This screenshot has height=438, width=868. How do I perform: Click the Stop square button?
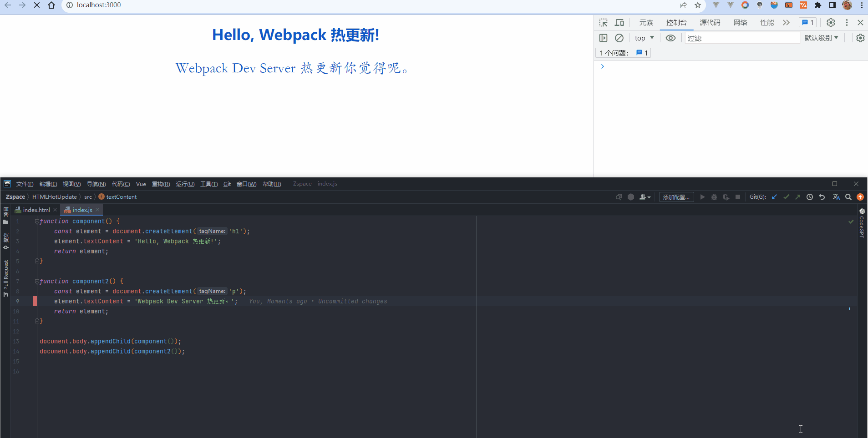[738, 197]
